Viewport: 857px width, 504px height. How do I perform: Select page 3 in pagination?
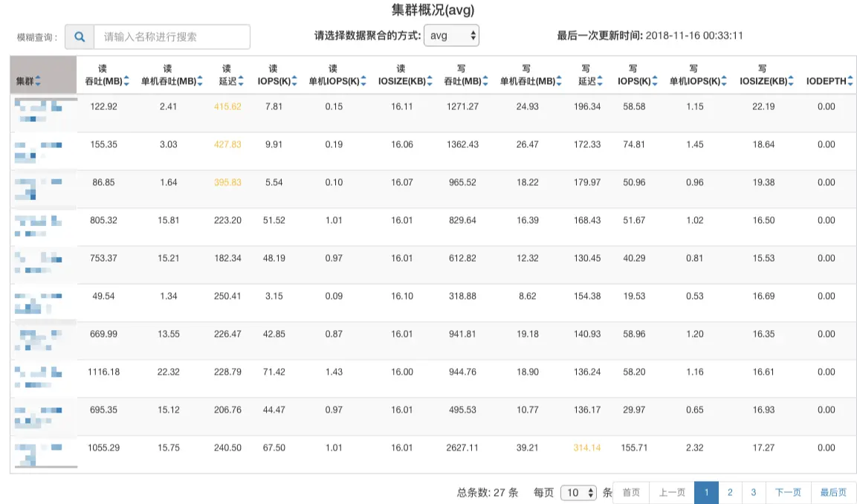point(753,493)
